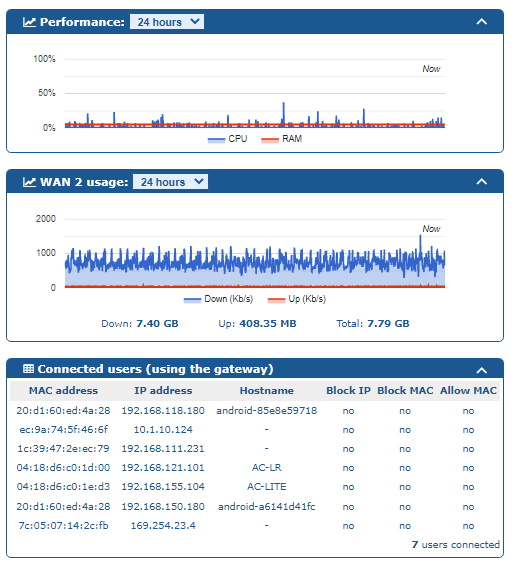514x567 pixels.
Task: Toggle CPU series in the Performance legend
Action: (228, 139)
